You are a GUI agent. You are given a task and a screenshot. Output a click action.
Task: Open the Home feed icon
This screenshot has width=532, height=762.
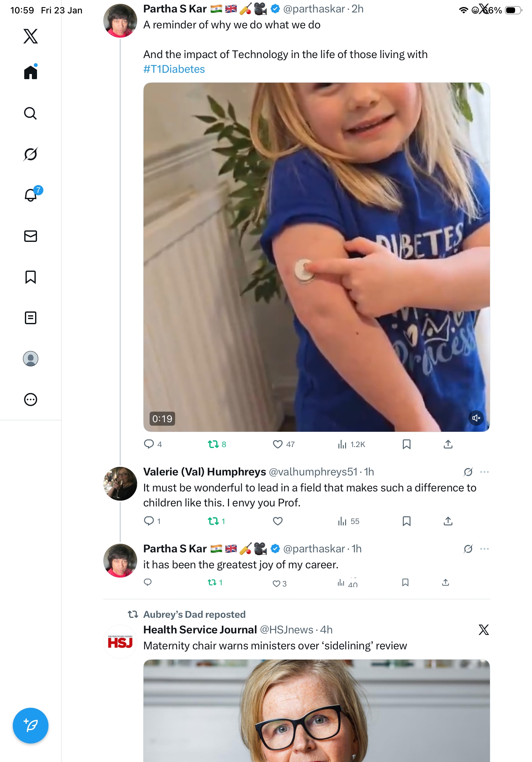point(31,72)
